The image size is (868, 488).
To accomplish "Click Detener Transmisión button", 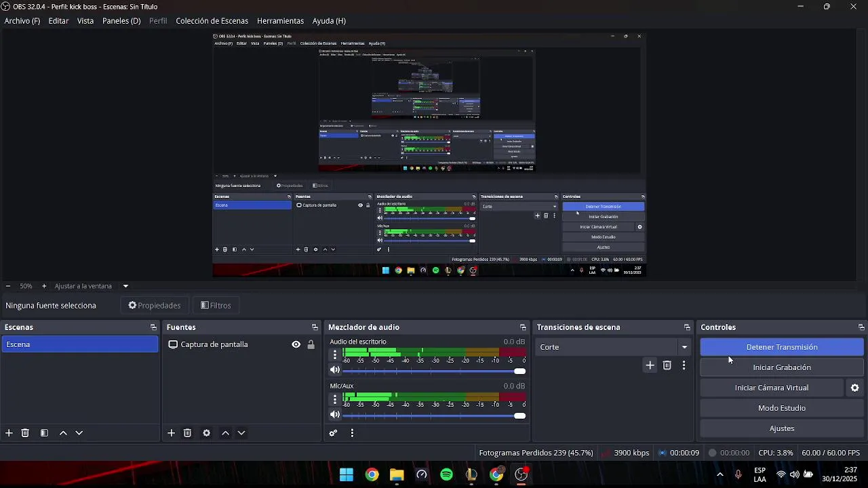I will tap(782, 347).
